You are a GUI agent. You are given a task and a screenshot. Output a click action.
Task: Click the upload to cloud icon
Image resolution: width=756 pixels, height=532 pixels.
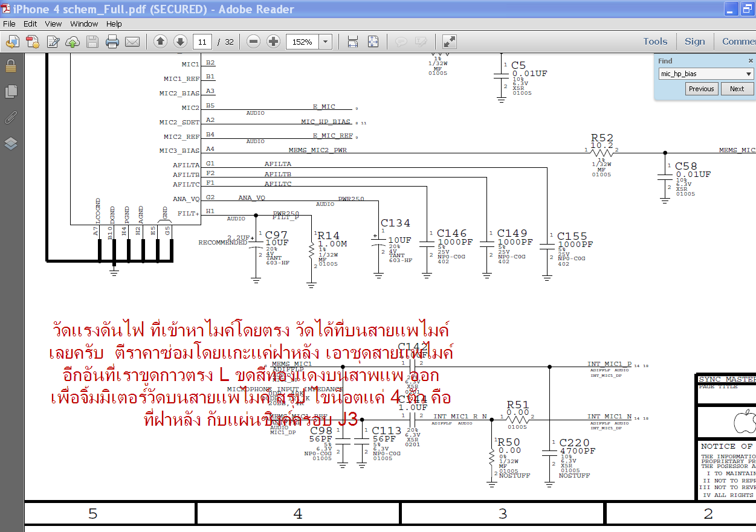73,42
